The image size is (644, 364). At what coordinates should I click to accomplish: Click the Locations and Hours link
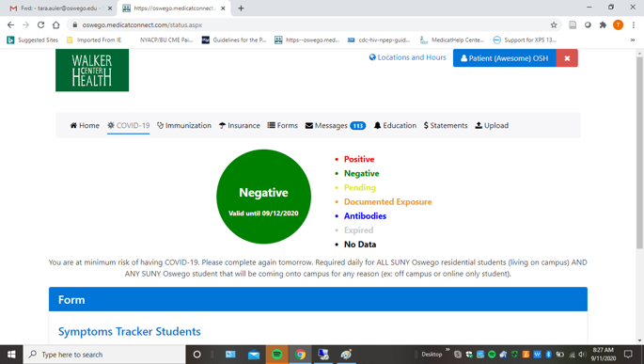(x=407, y=57)
